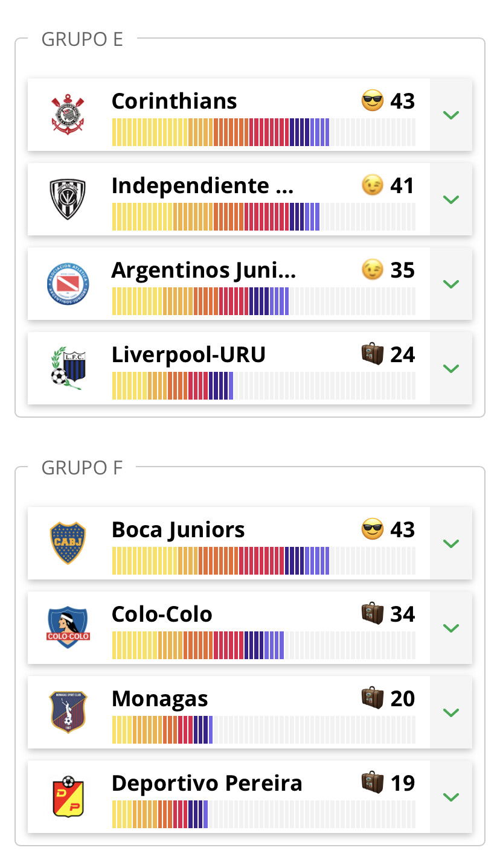
Task: Expand Deportivo Pereira details chevron
Action: tap(451, 797)
